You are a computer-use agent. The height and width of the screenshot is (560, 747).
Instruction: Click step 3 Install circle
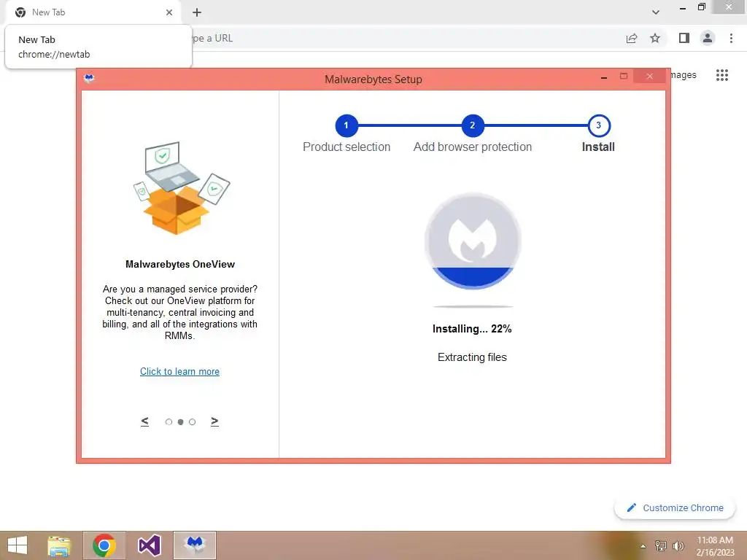(599, 125)
